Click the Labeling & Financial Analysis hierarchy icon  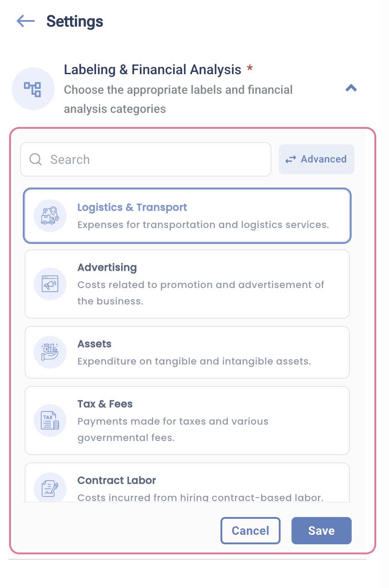click(33, 89)
